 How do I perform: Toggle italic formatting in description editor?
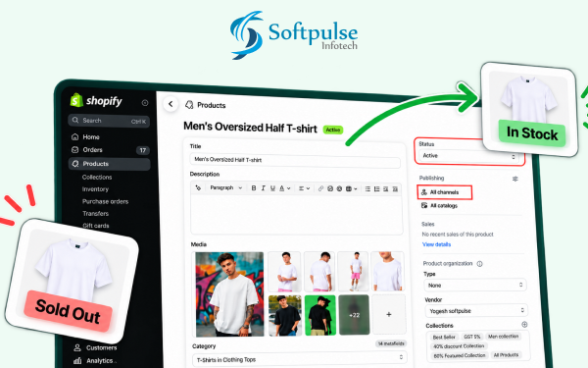click(x=264, y=188)
